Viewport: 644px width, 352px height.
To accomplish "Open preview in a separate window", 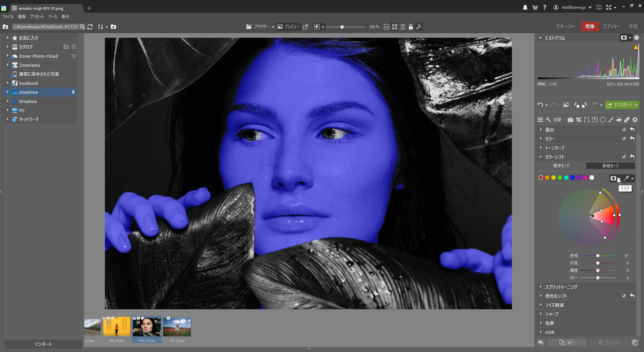I will click(x=305, y=27).
